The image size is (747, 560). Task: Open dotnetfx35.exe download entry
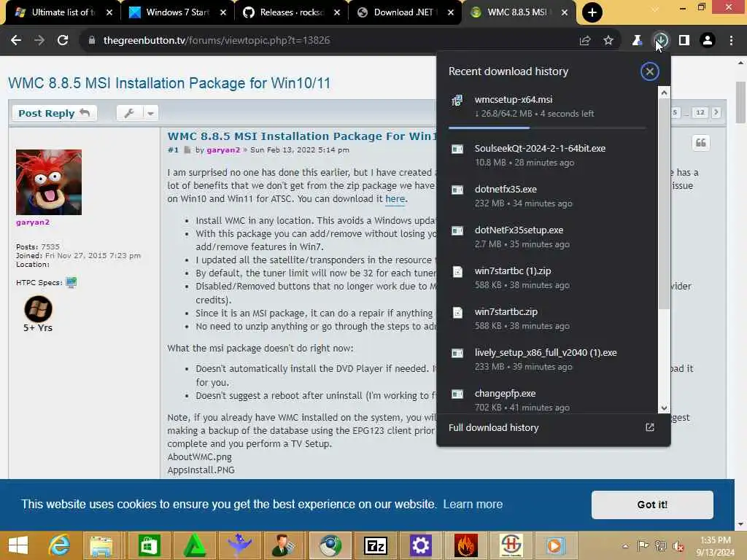point(547,196)
